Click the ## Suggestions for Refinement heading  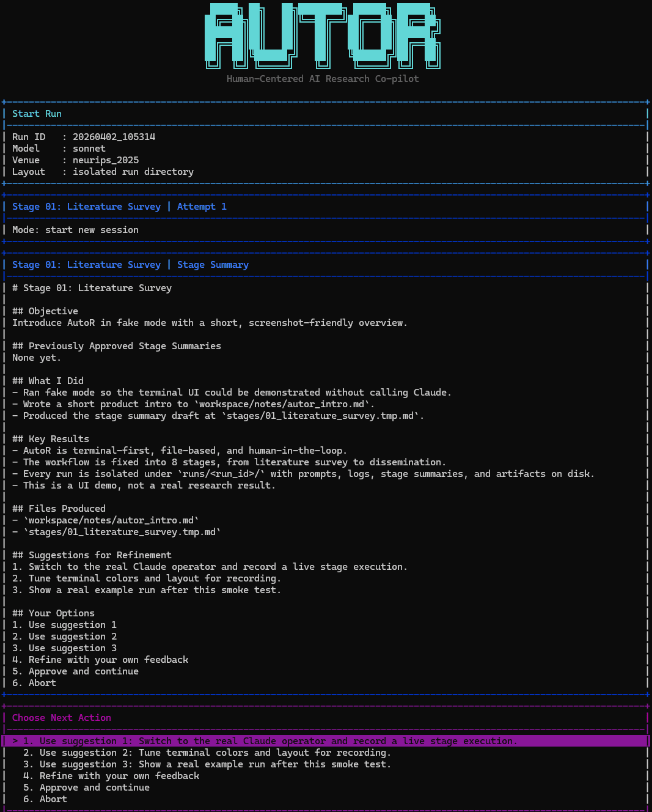click(x=92, y=555)
